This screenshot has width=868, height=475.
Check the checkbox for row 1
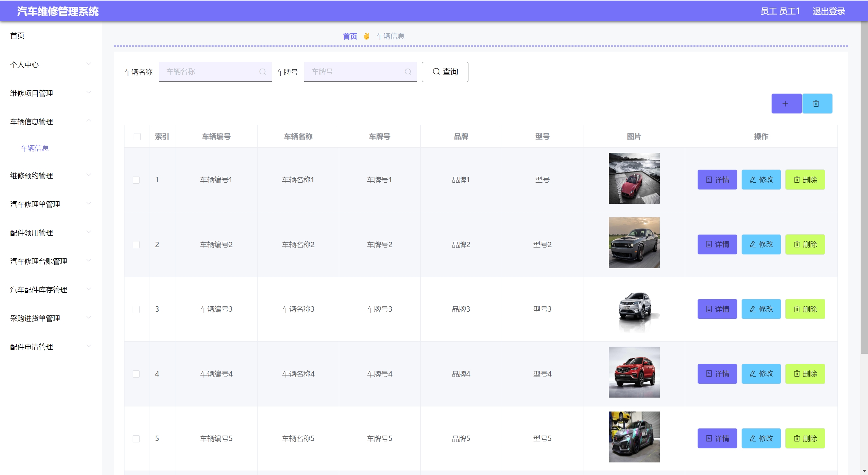pyautogui.click(x=136, y=180)
